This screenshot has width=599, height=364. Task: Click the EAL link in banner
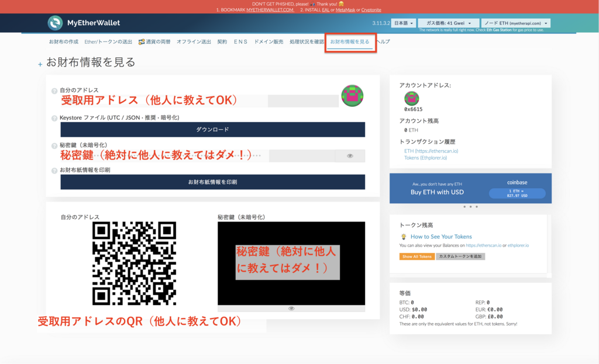tap(325, 10)
